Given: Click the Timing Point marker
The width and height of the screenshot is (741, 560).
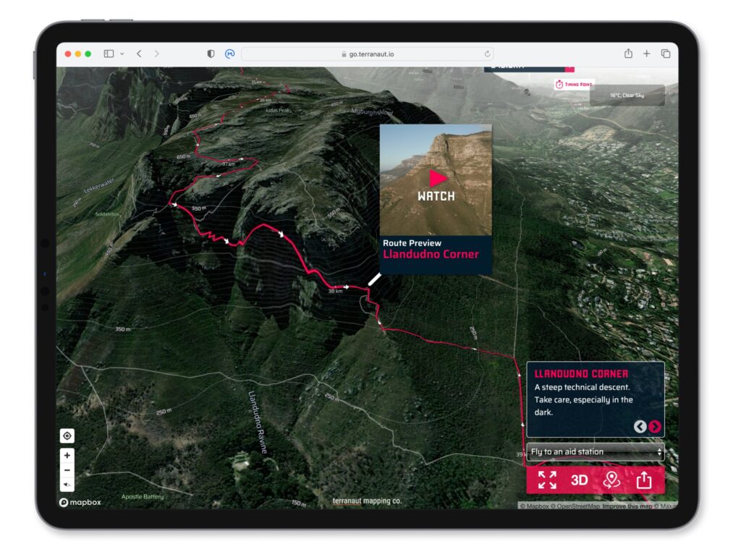Looking at the screenshot, I should coord(574,84).
